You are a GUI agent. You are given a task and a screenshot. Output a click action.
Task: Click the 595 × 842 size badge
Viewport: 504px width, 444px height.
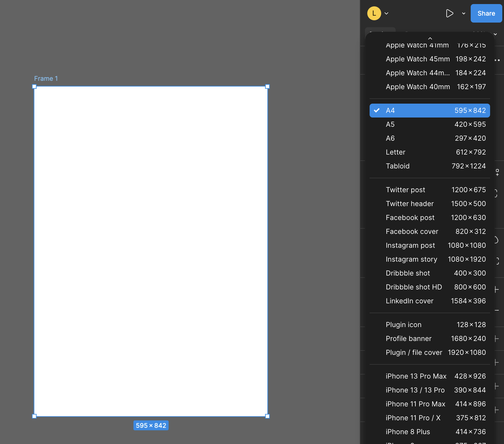click(x=151, y=425)
